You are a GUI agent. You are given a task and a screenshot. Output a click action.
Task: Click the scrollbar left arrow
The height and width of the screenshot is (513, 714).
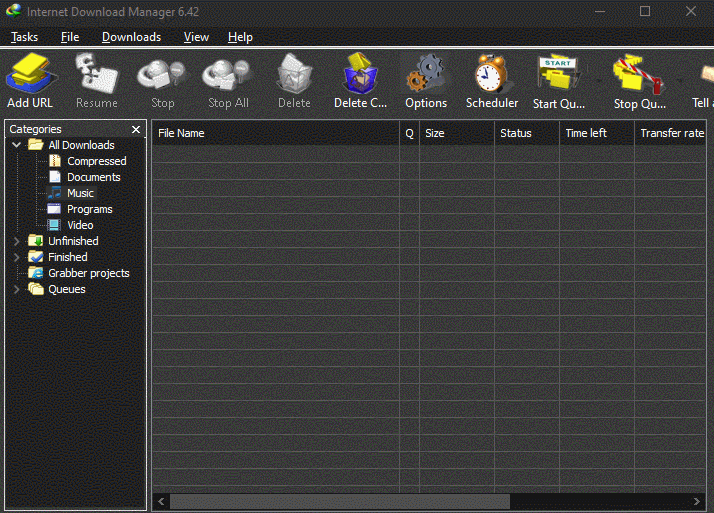161,501
